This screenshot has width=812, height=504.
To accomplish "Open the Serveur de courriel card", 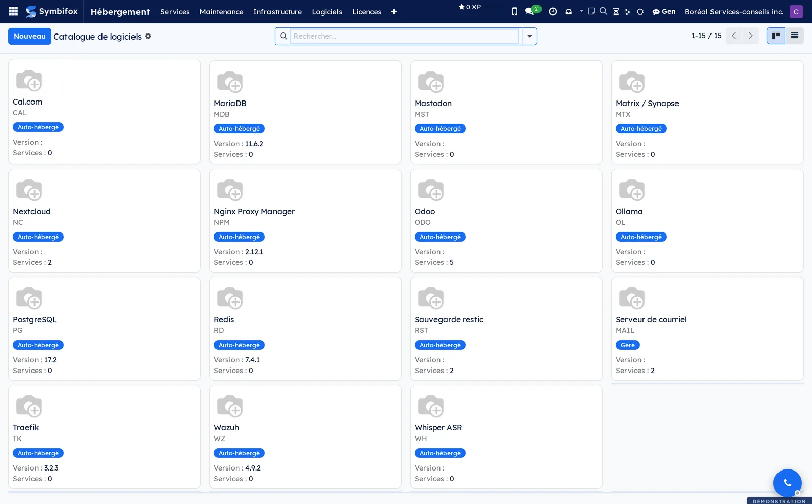I will (x=707, y=329).
